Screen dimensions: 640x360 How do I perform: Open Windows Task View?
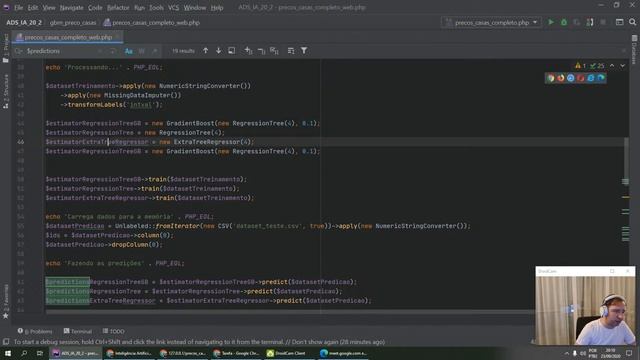pyautogui.click(x=40, y=353)
